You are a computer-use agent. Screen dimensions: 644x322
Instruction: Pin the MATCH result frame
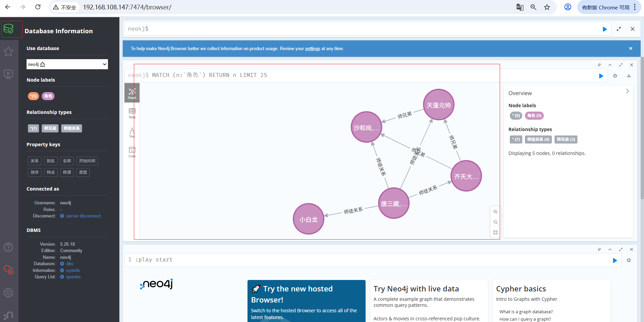pyautogui.click(x=599, y=65)
